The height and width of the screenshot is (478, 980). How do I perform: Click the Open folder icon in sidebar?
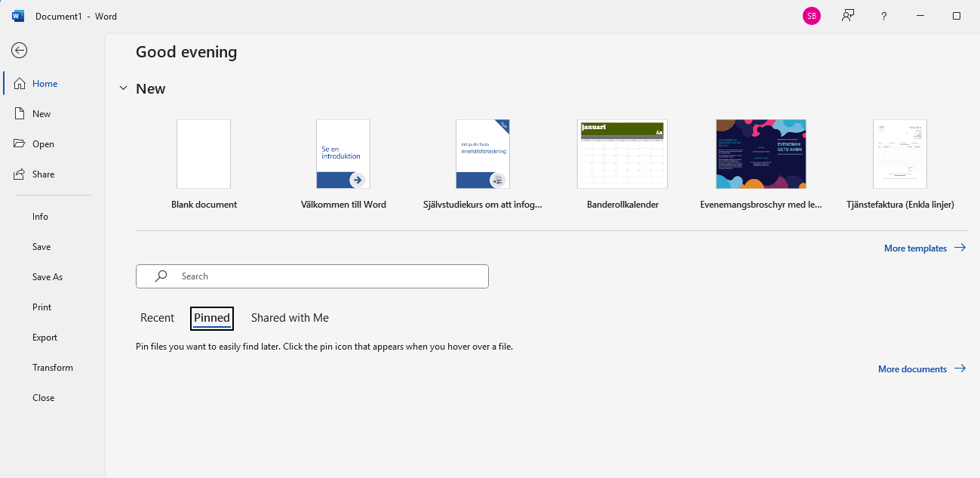pos(20,143)
